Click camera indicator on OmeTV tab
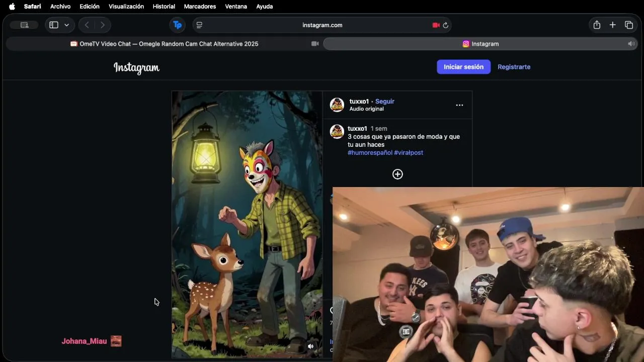 tap(315, 44)
